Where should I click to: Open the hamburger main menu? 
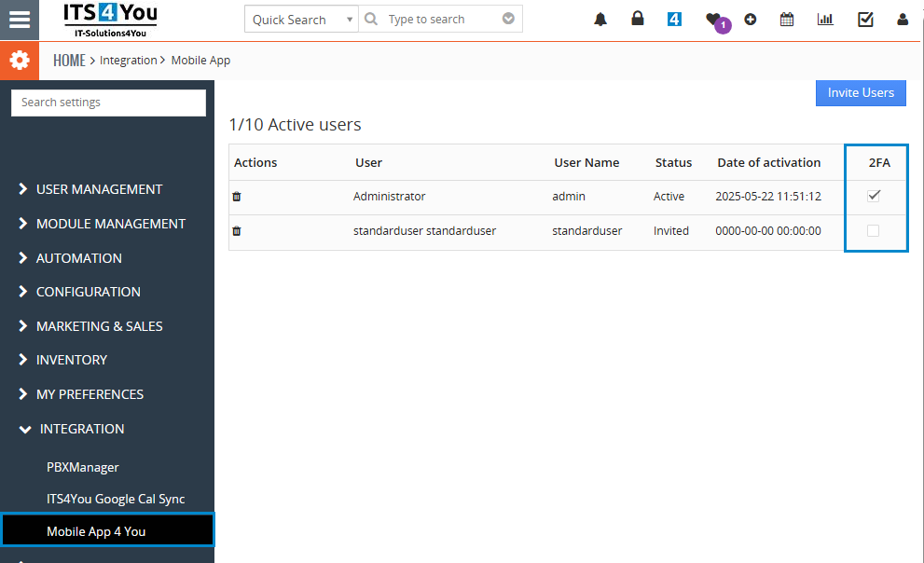tap(20, 20)
